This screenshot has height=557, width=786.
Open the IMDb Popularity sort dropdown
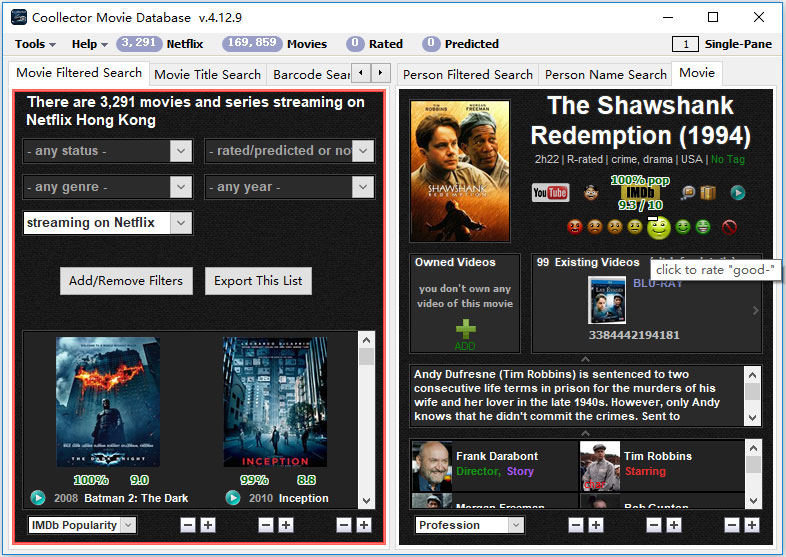coord(82,525)
